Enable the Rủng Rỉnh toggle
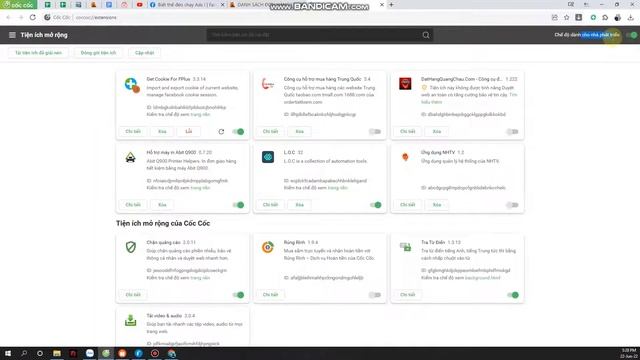Image resolution: width=640 pixels, height=360 pixels. (x=375, y=295)
